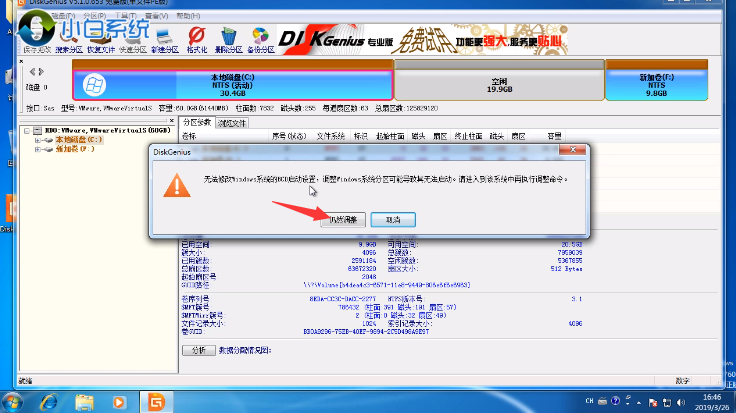Switch to the 浏览文件 tab
This screenshot has width=736, height=413.
232,123
